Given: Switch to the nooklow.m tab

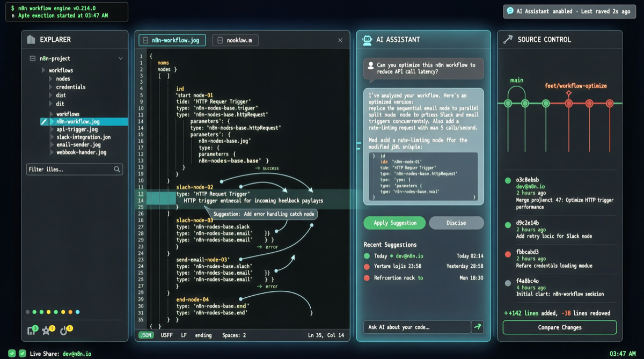Looking at the screenshot, I should pos(236,40).
